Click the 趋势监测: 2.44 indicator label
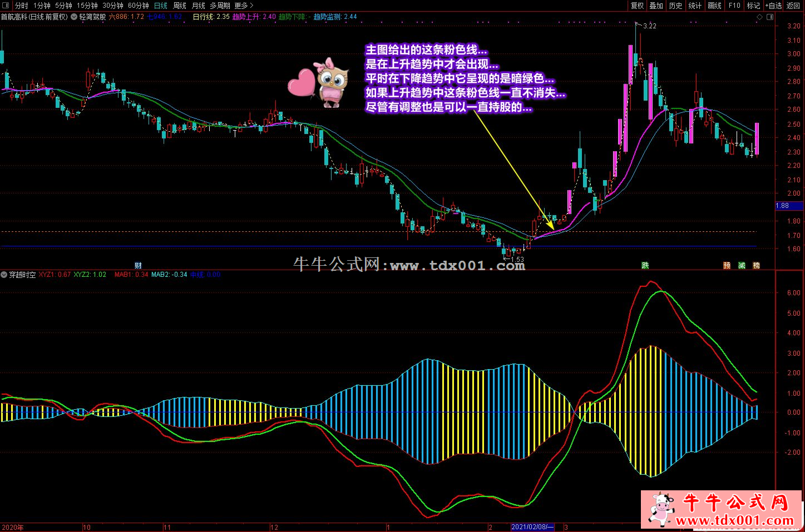Screen dimensions: 805x532 pyautogui.click(x=335, y=17)
